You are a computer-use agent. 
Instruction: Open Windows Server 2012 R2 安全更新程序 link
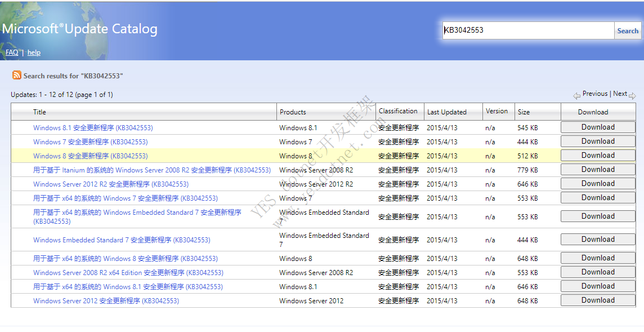(111, 184)
